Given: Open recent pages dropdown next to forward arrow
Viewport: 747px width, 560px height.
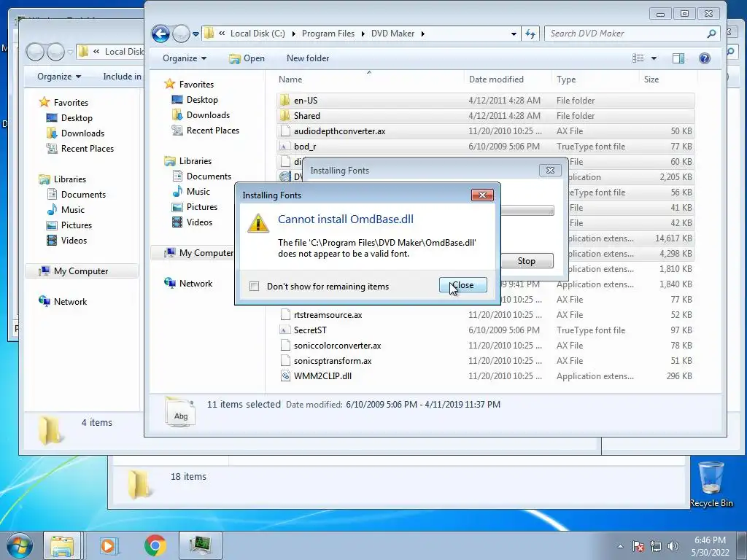Looking at the screenshot, I should (x=196, y=34).
